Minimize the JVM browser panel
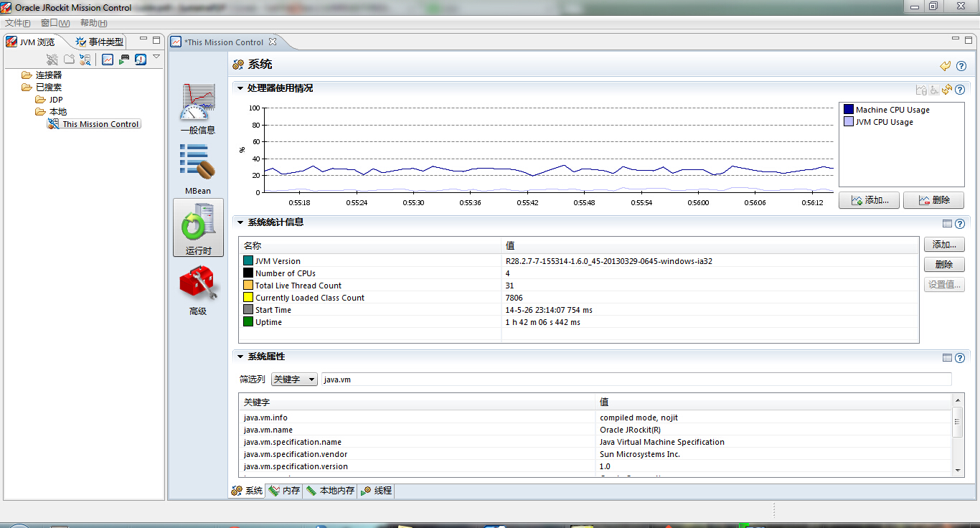 143,39
